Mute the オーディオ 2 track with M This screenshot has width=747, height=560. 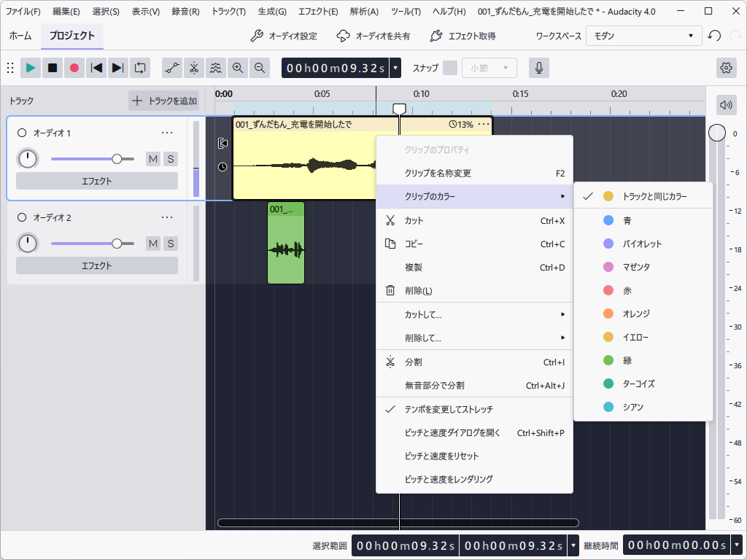(x=153, y=244)
